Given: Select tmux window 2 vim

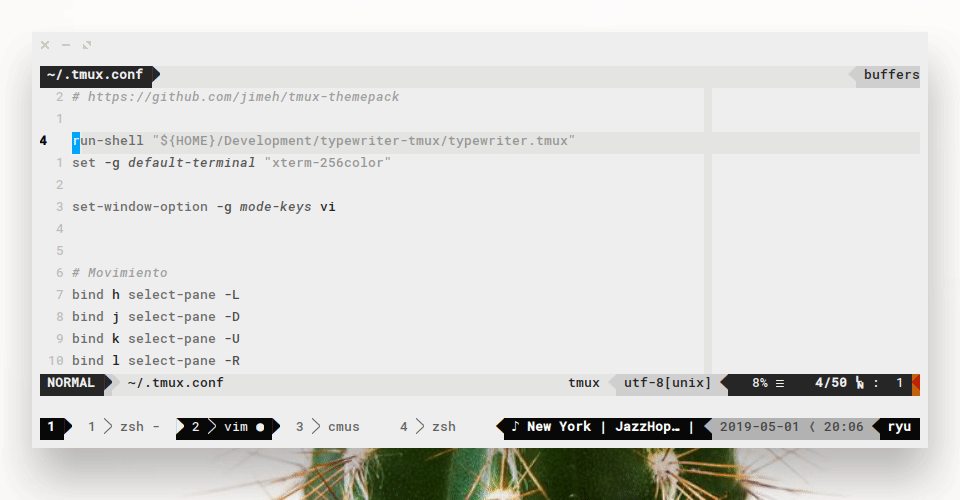Looking at the screenshot, I should coord(228,427).
